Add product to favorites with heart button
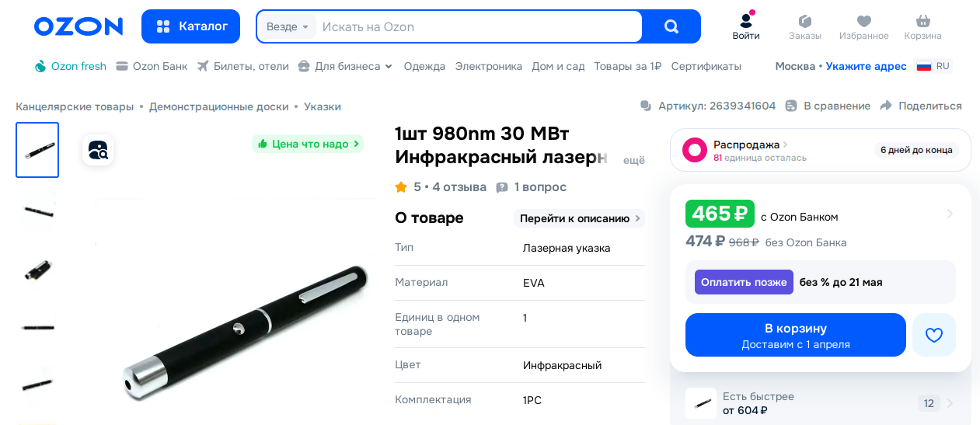 tap(934, 335)
